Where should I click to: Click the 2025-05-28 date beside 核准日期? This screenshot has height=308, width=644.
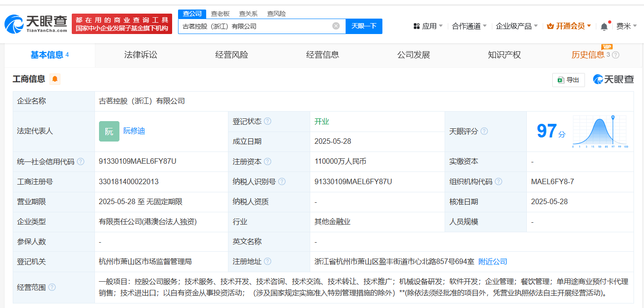point(549,201)
